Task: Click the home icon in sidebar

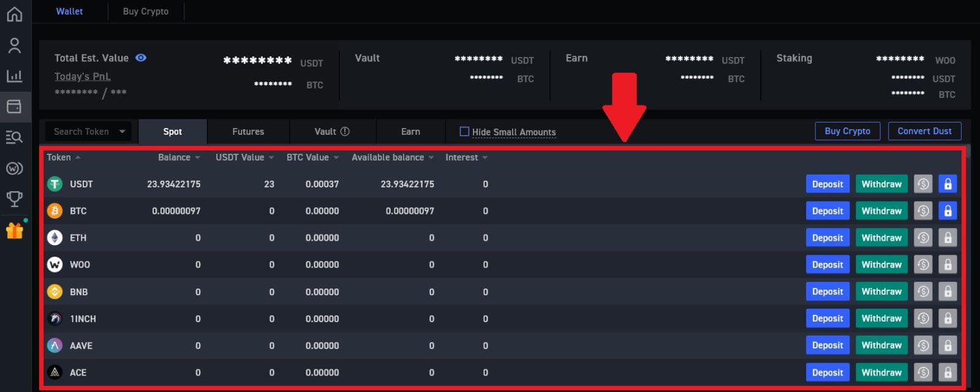Action: [x=14, y=13]
